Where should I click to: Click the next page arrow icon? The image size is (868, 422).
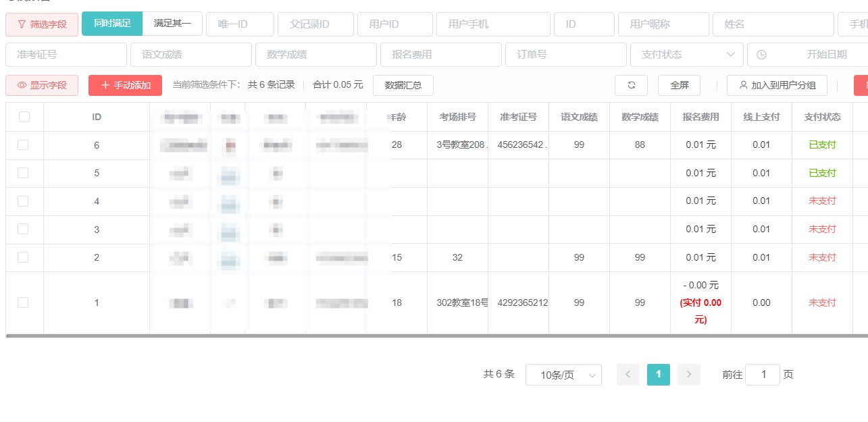tap(688, 374)
